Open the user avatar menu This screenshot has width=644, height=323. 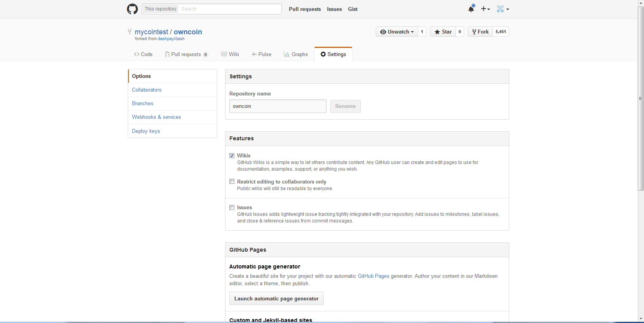503,9
